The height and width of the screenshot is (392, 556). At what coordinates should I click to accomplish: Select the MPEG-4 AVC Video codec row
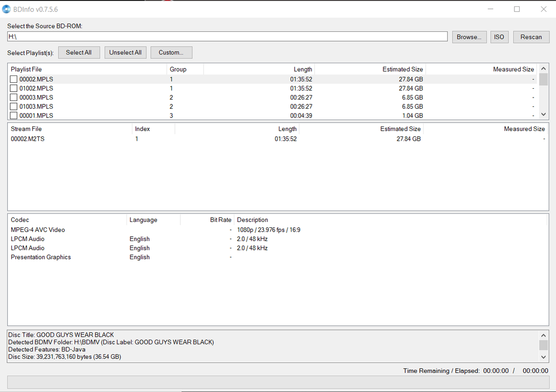(x=278, y=230)
